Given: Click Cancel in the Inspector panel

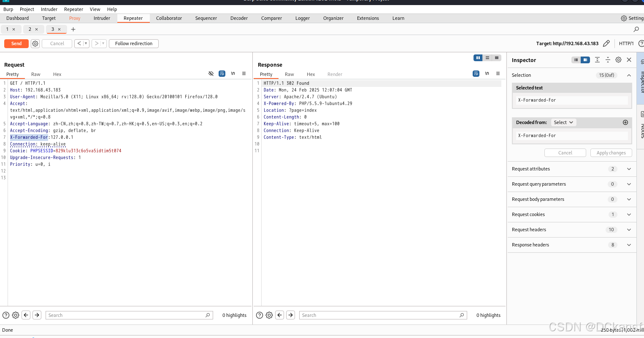Looking at the screenshot, I should click(x=565, y=153).
